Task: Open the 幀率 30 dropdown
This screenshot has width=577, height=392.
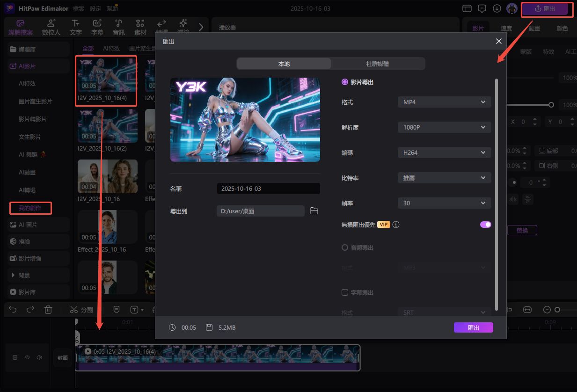Action: (444, 203)
